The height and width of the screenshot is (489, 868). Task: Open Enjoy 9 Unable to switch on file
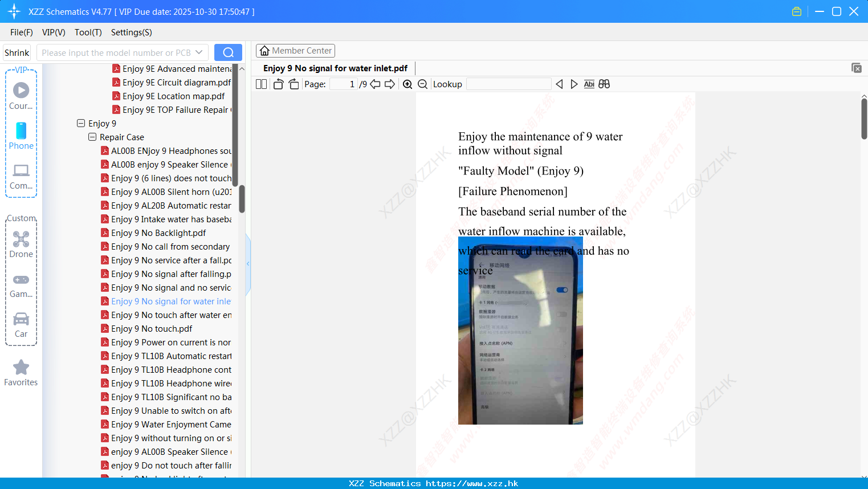click(x=166, y=410)
